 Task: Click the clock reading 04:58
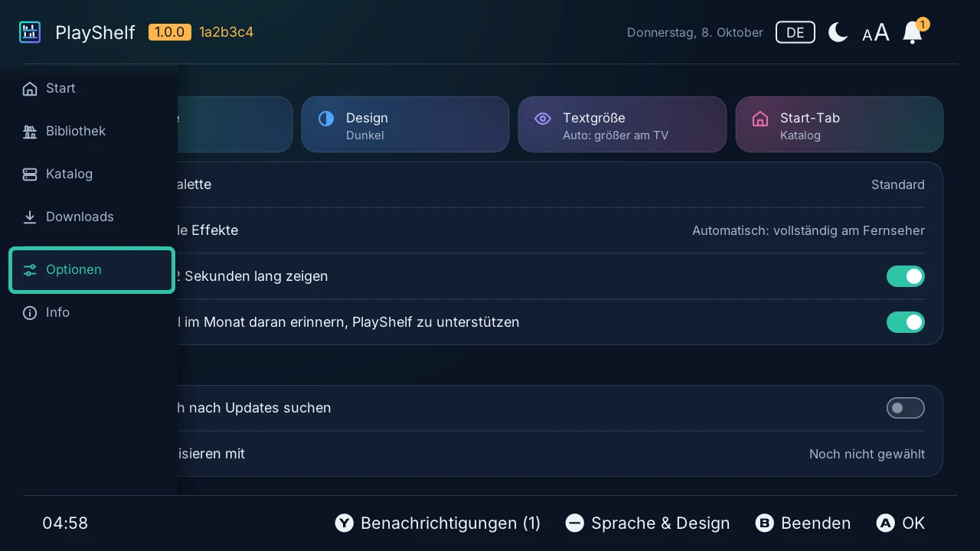(x=65, y=523)
